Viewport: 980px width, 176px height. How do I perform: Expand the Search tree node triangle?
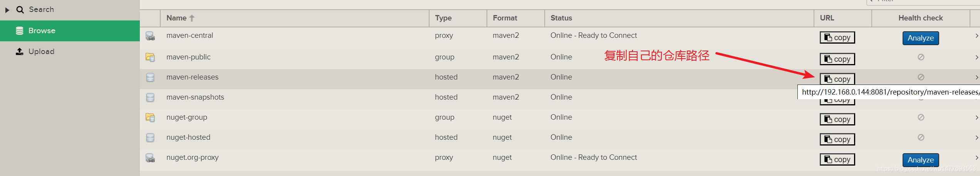click(x=7, y=10)
